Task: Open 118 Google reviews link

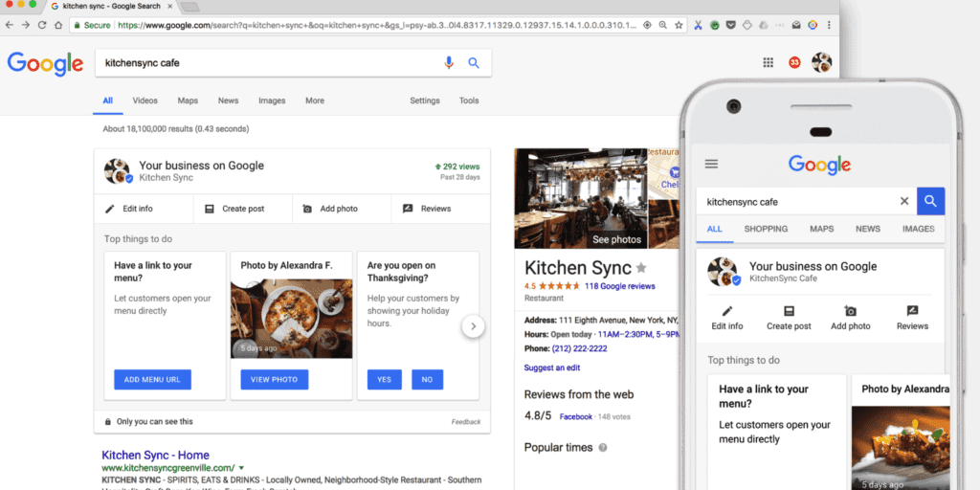Action: point(620,286)
